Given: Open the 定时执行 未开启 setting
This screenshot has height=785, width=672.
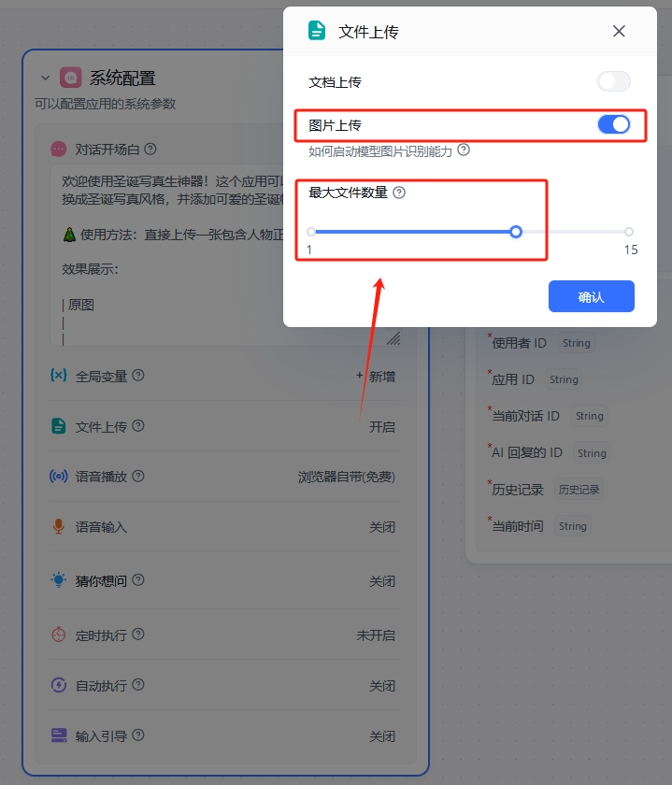Looking at the screenshot, I should pos(376,635).
